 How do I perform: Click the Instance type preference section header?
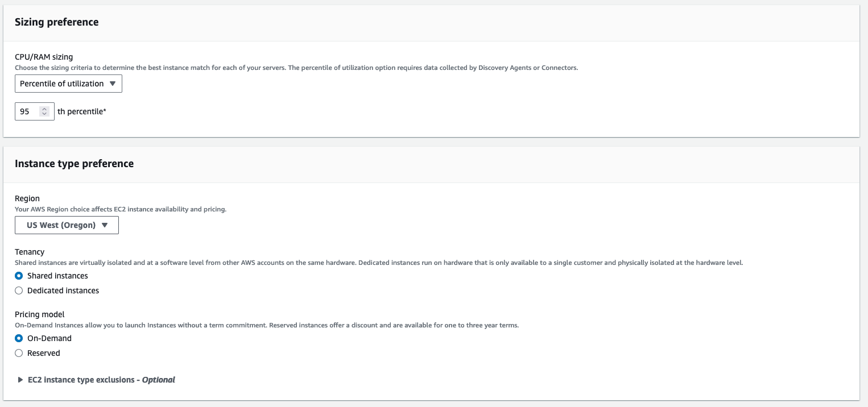pos(74,164)
